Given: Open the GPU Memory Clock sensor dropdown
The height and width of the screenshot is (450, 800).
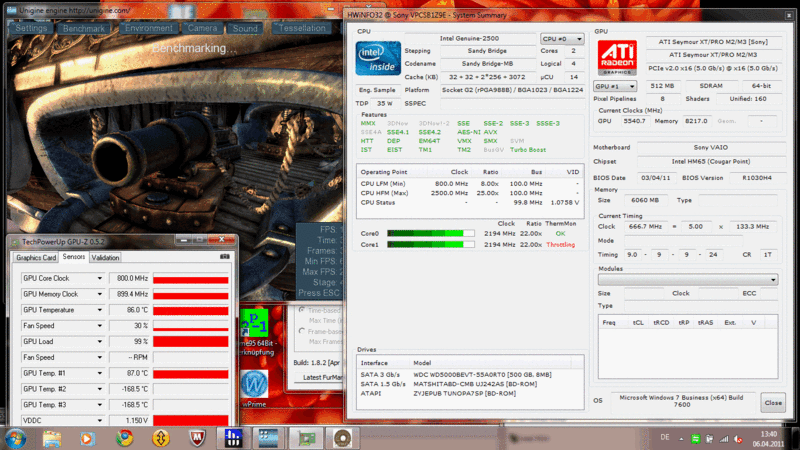Looking at the screenshot, I should pos(99,294).
